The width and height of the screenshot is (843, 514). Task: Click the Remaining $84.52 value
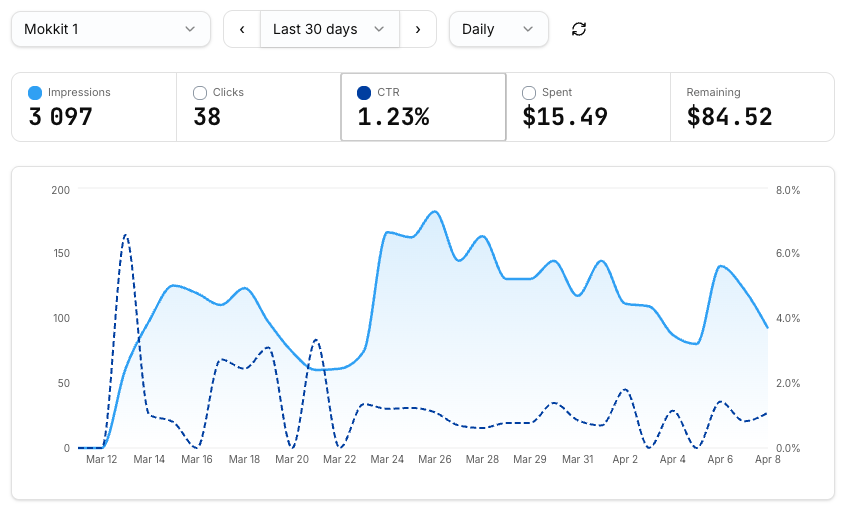(729, 117)
